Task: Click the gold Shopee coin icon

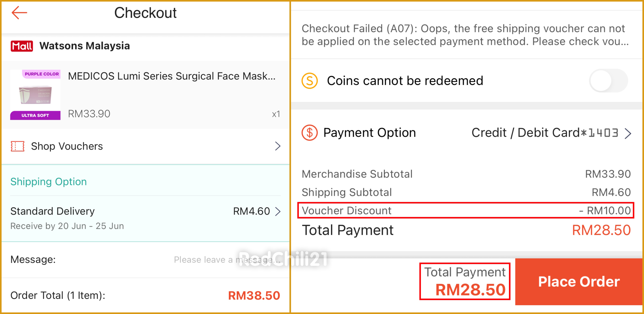Action: coord(310,81)
